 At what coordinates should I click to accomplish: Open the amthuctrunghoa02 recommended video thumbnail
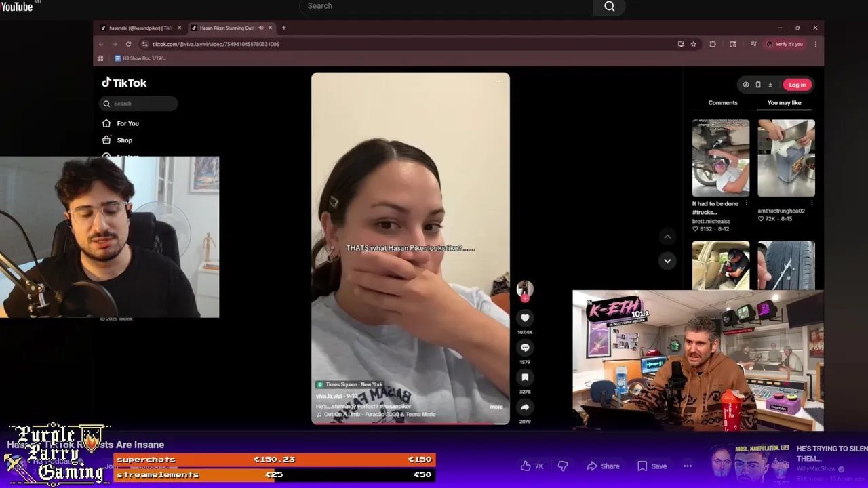787,158
